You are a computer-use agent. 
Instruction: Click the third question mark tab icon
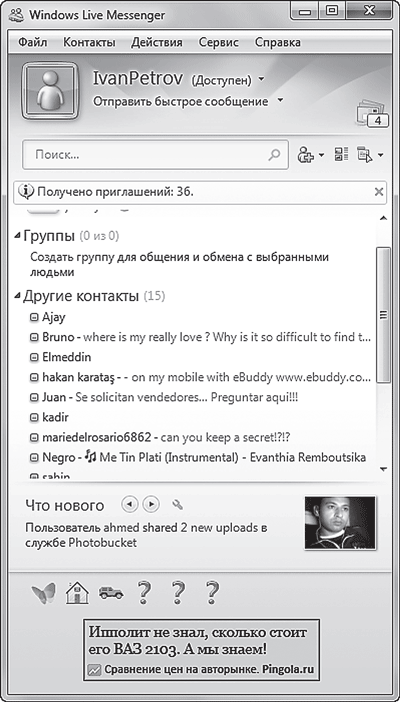(x=212, y=593)
